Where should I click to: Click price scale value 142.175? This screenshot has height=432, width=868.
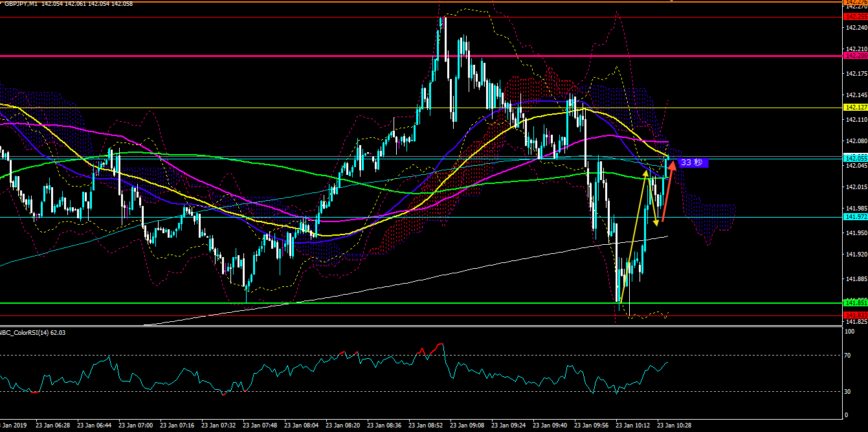[x=856, y=74]
